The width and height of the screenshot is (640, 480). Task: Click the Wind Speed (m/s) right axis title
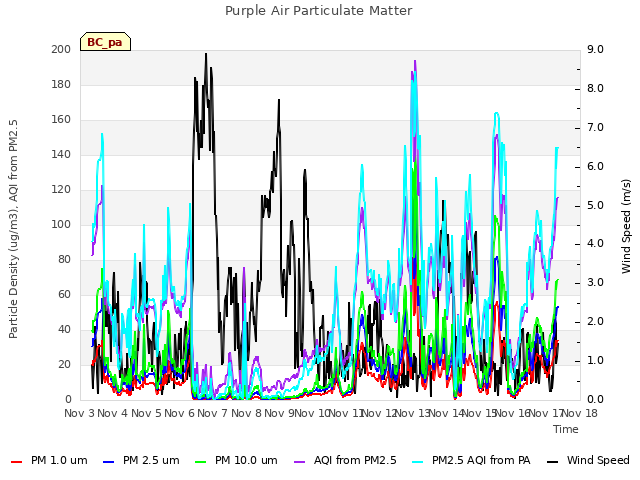pyautogui.click(x=626, y=226)
